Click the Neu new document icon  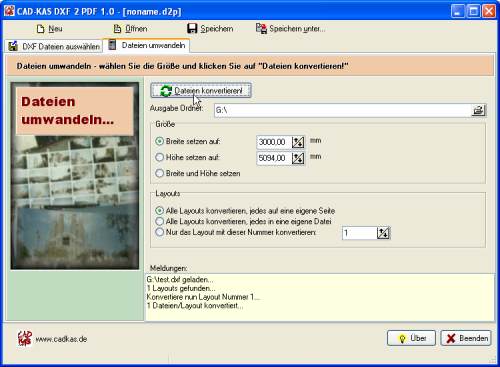tap(40, 29)
